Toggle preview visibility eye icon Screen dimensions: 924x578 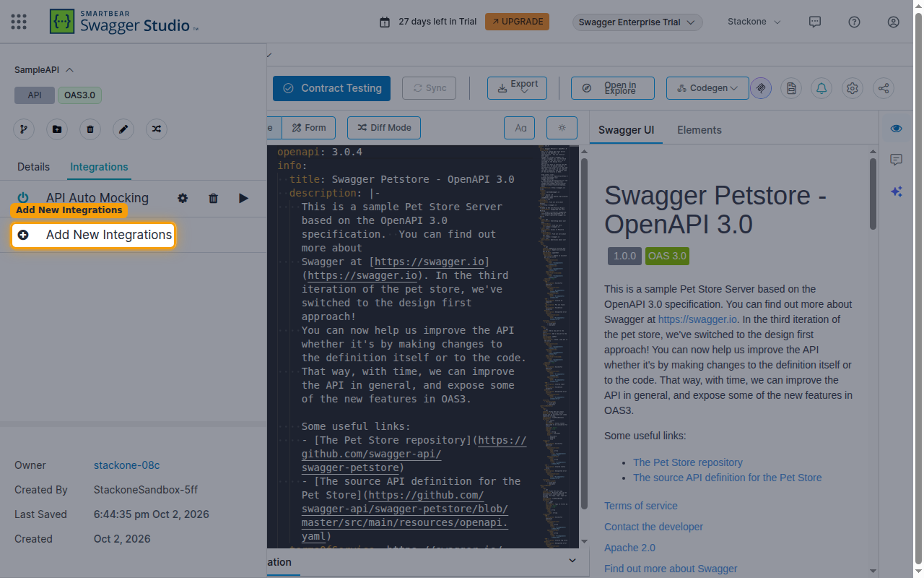pos(897,129)
